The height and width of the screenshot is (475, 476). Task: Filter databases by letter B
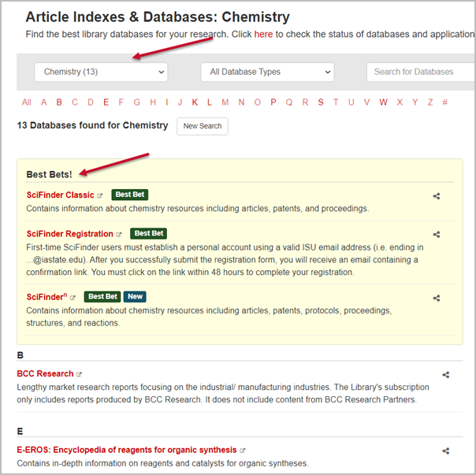59,102
